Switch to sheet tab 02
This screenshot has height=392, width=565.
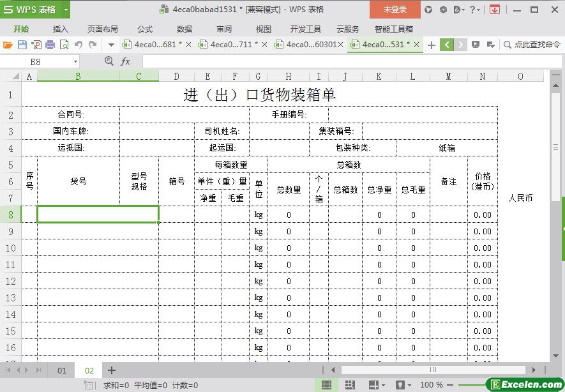click(89, 370)
